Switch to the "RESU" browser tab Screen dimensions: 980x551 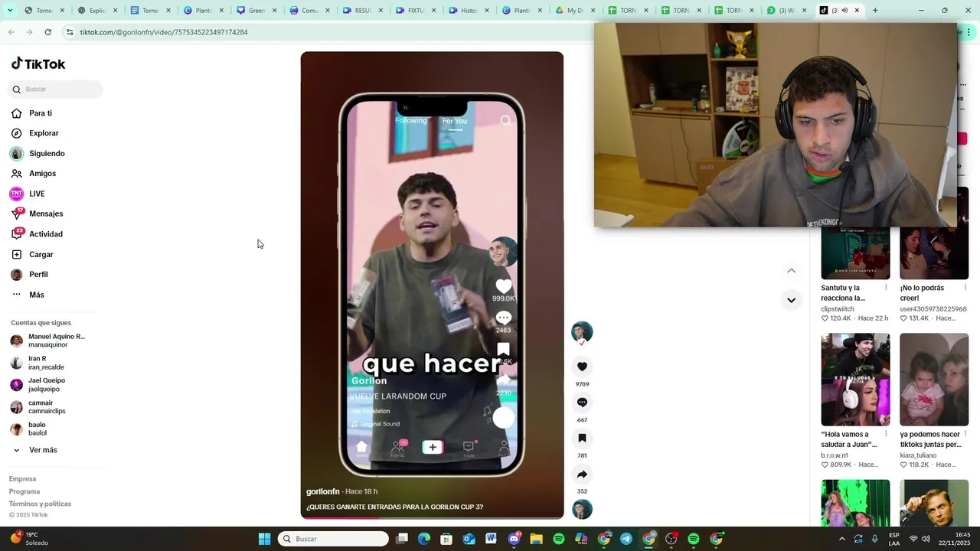[x=362, y=11]
